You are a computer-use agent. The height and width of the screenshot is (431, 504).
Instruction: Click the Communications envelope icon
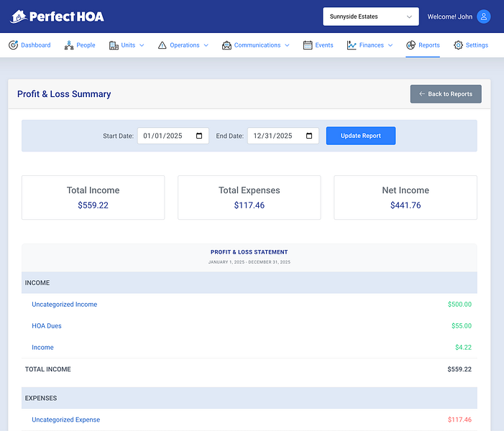coord(226,45)
